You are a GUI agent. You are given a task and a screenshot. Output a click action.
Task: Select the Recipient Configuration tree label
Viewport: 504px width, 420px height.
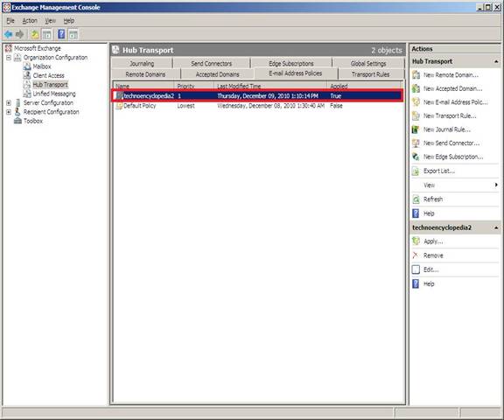point(51,112)
